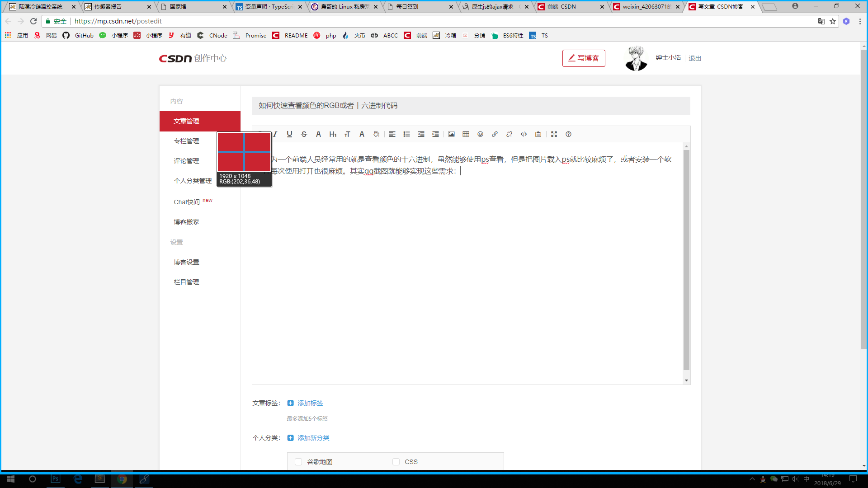Open 评论管理 in the sidebar
The image size is (868, 488).
(186, 161)
